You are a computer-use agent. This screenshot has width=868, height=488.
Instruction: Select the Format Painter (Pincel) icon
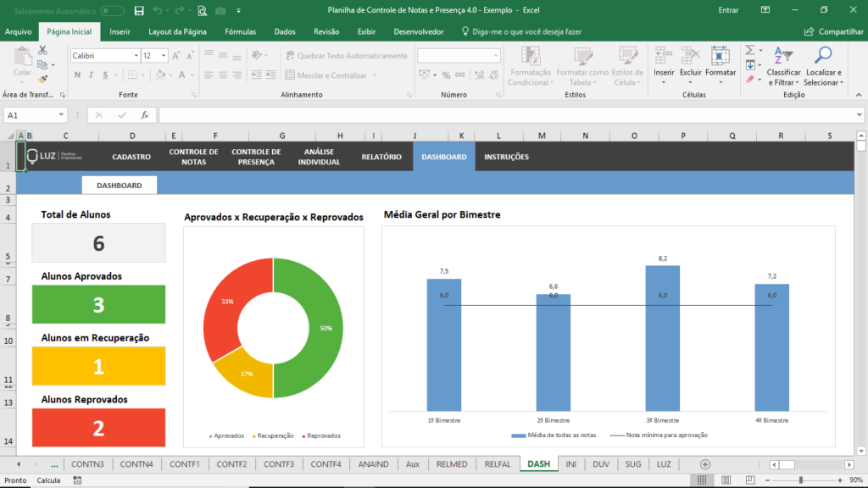[42, 79]
